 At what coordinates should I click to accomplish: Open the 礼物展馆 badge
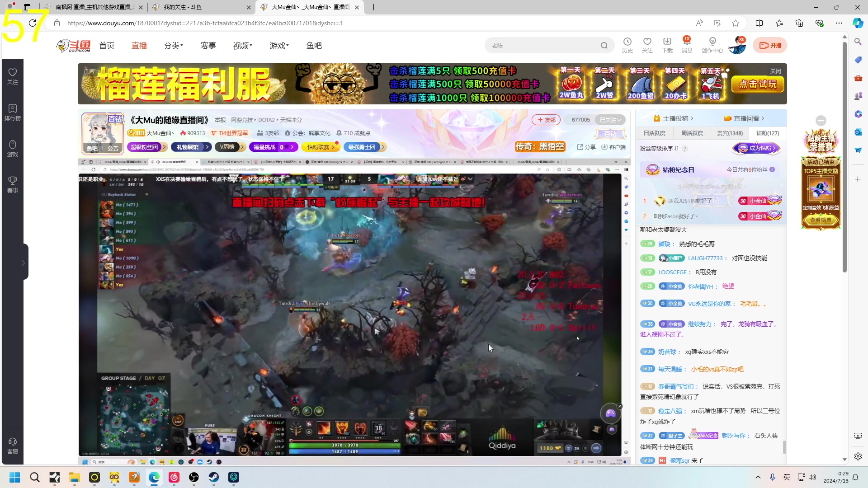tap(190, 147)
